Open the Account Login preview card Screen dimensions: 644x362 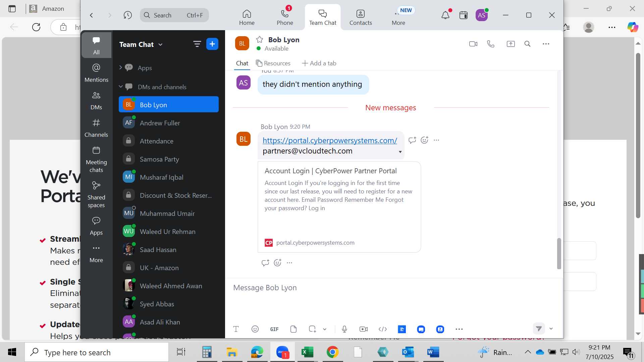coord(339,207)
